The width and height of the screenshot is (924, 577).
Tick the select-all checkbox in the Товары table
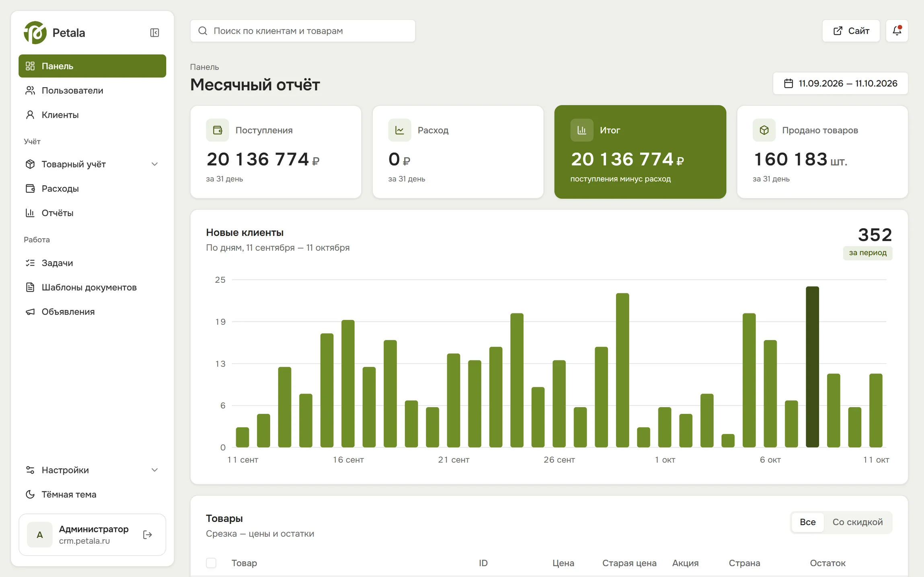click(x=211, y=563)
